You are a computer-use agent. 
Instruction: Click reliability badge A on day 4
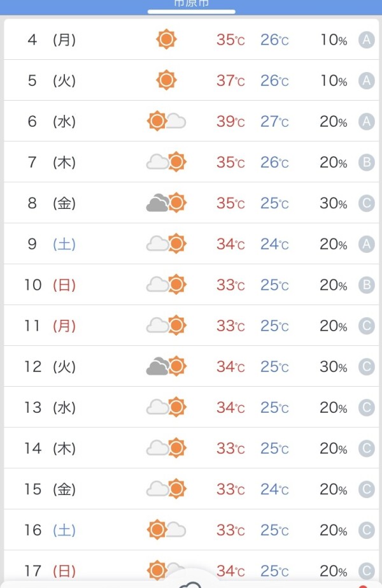366,39
